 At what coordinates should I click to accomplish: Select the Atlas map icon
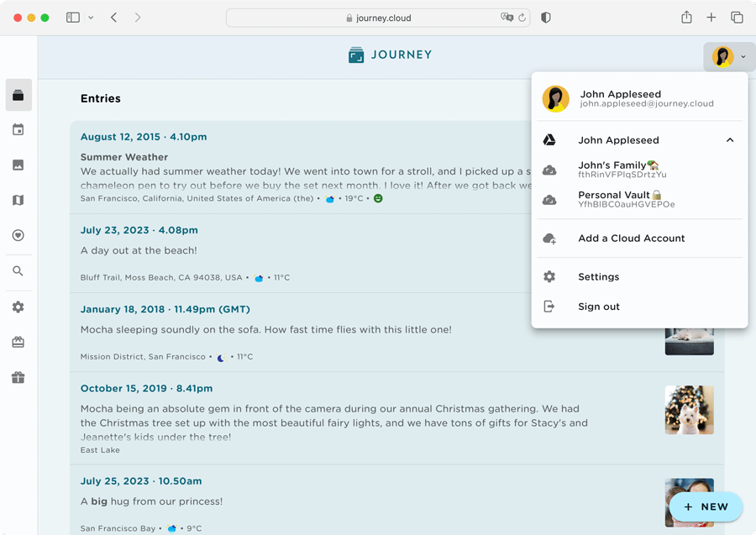coord(18,201)
